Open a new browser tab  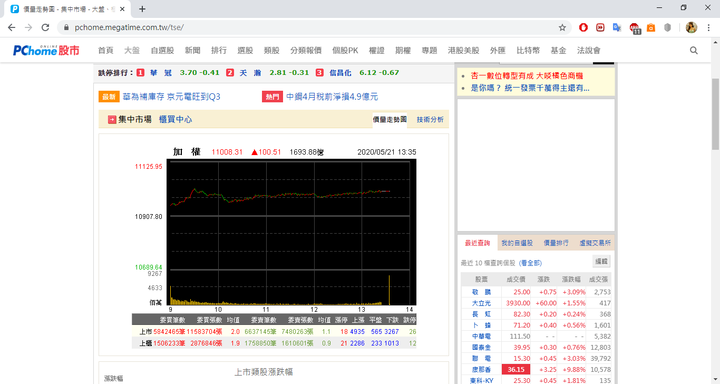(142, 9)
